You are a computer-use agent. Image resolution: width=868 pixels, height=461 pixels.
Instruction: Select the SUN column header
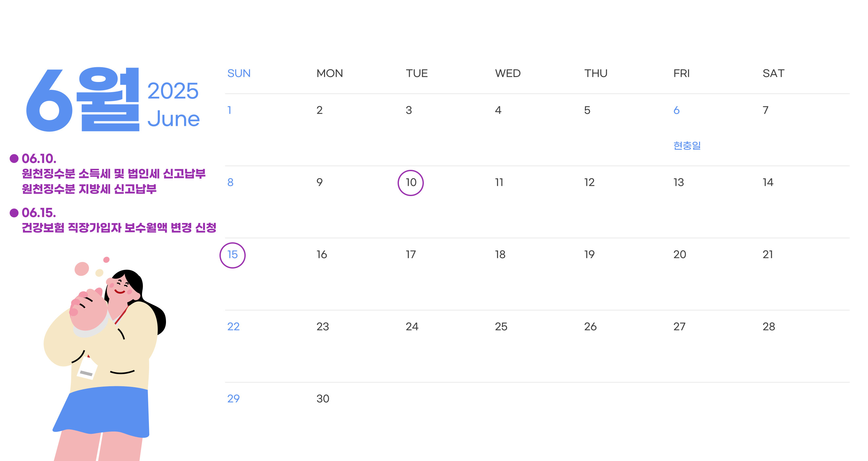coord(239,73)
